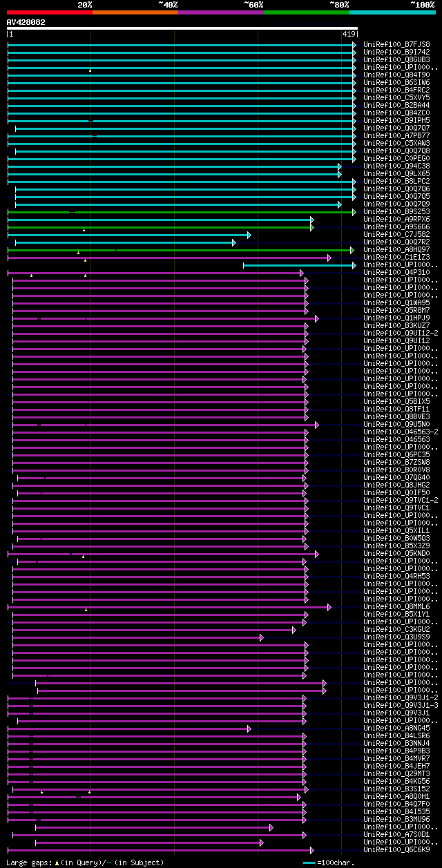
Task: Click the UniRef100_A8NG45 label
Action: pos(396,728)
